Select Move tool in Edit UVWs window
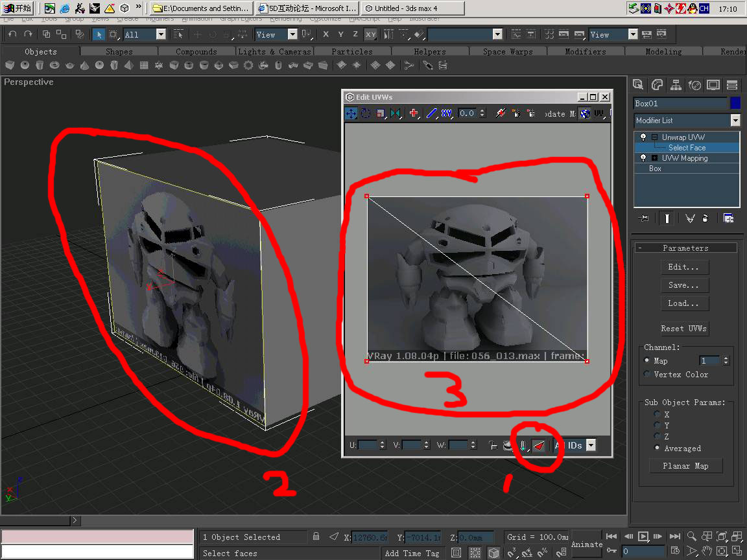This screenshot has width=747, height=560. point(351,113)
